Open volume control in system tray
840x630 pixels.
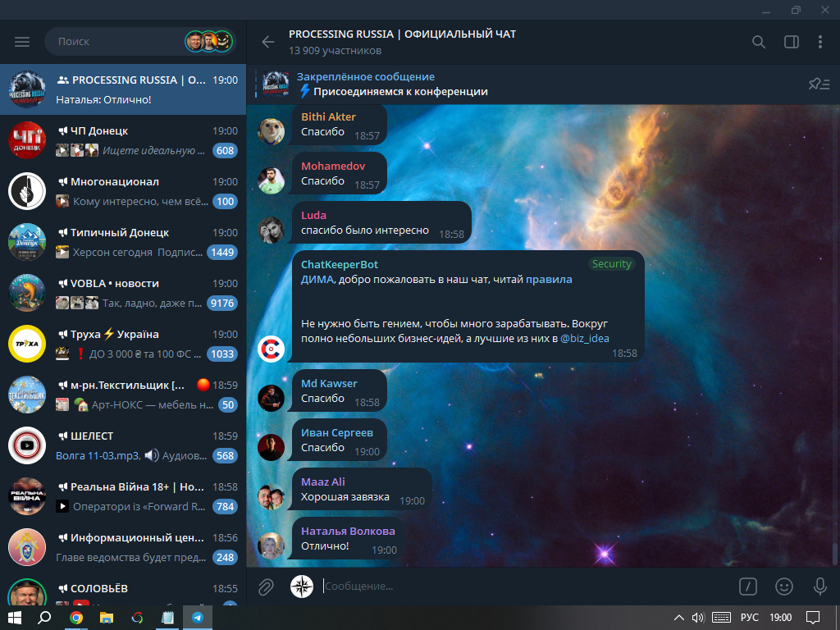click(x=698, y=618)
